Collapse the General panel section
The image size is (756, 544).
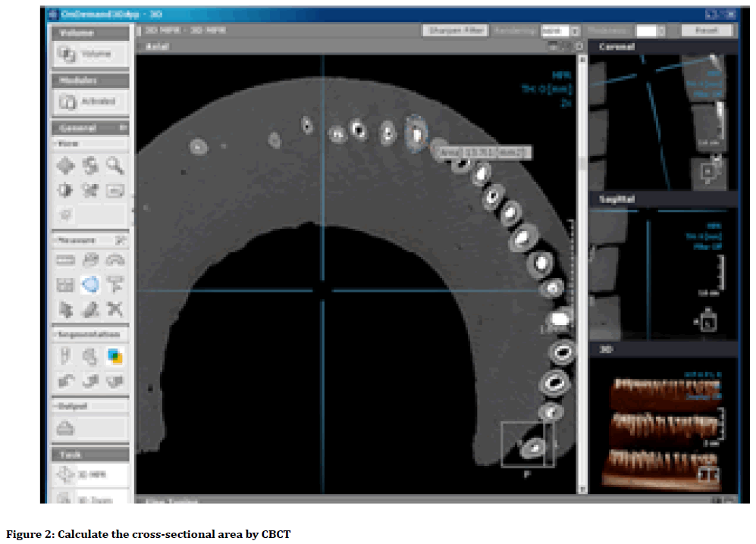[122, 128]
